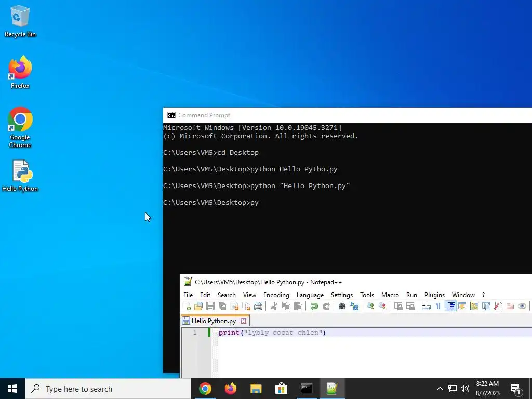Screen dimensions: 532x399
Task: Open the File menu in Notepad++
Action: pos(188,295)
